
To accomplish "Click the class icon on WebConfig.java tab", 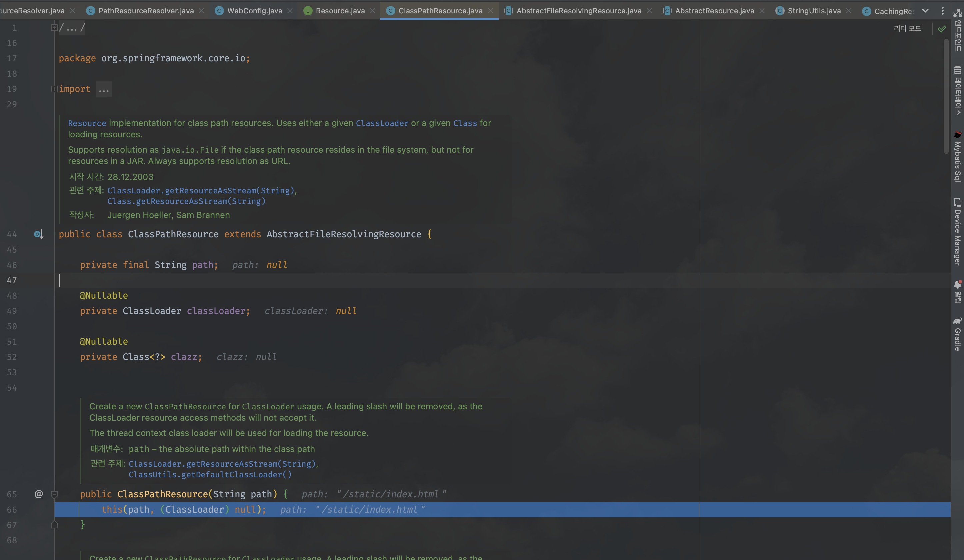I will tap(219, 11).
